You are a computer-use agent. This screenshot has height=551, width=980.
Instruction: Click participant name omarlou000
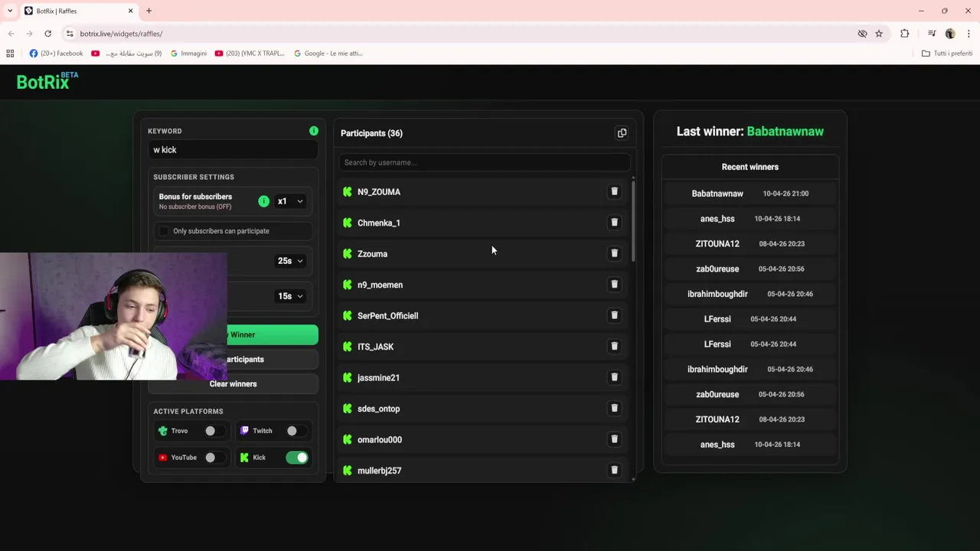click(380, 439)
